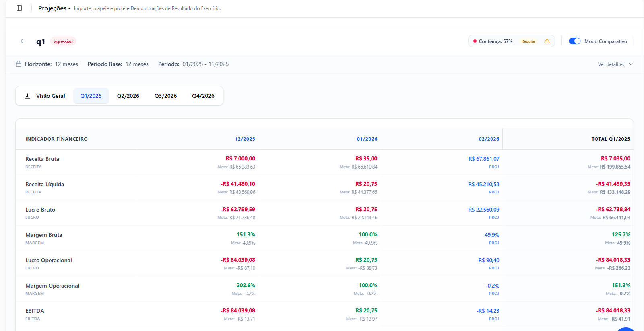Expand the Ver detalhes chevron
The image size is (644, 331).
click(x=631, y=64)
